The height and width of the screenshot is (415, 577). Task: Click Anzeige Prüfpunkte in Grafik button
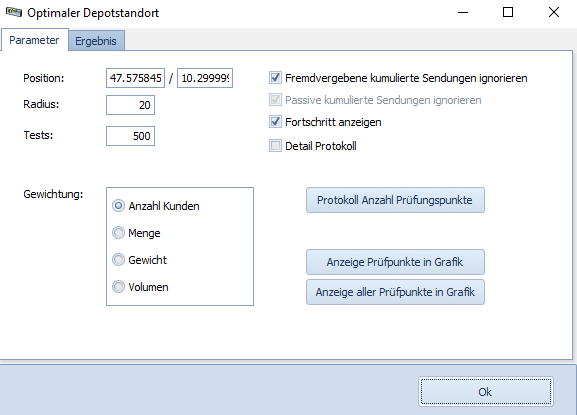[395, 262]
